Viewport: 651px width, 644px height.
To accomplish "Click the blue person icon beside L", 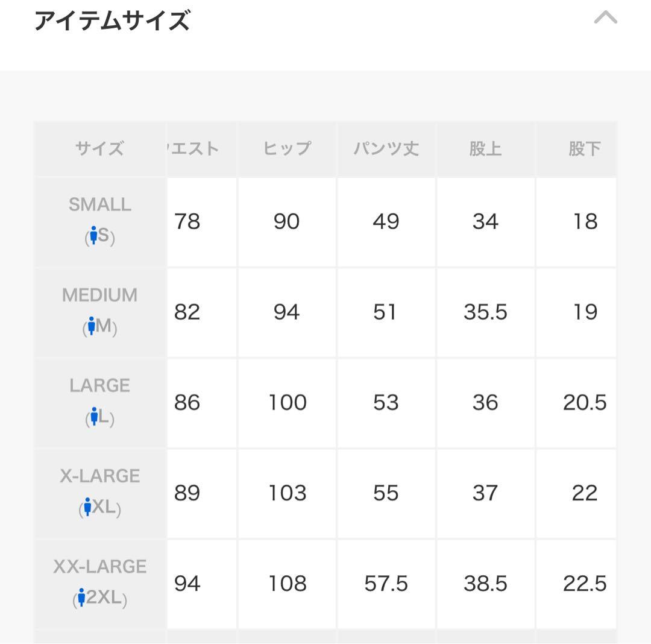I will [94, 417].
